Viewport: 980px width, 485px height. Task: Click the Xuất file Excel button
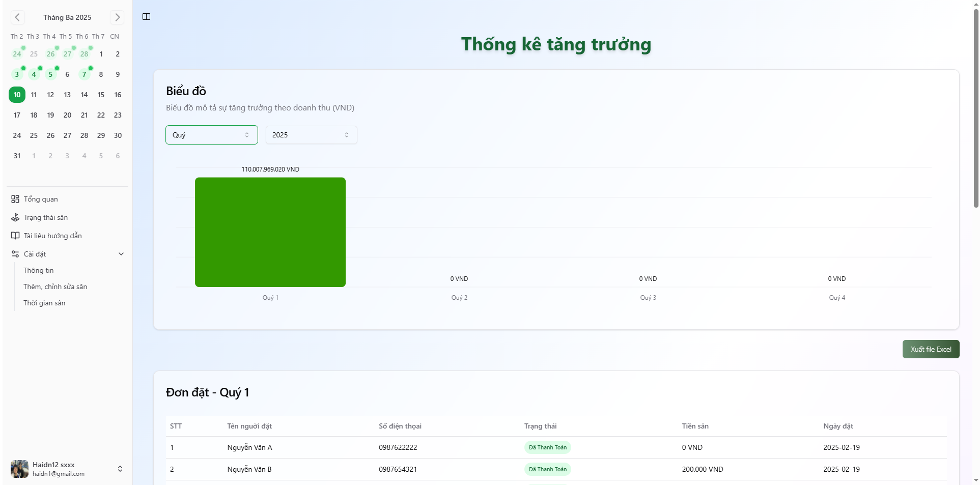(x=931, y=349)
